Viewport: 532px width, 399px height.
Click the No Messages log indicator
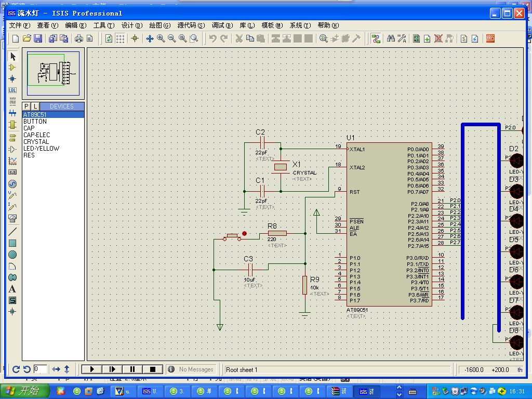pos(192,369)
